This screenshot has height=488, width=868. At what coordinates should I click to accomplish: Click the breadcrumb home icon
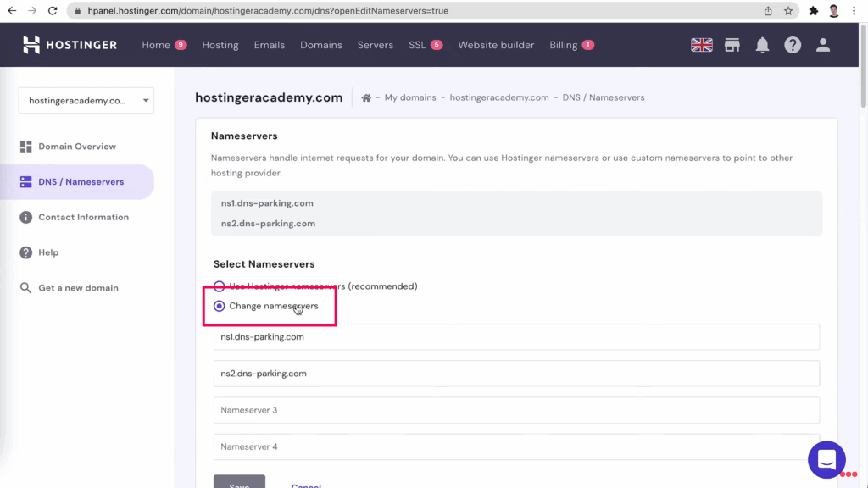point(366,98)
